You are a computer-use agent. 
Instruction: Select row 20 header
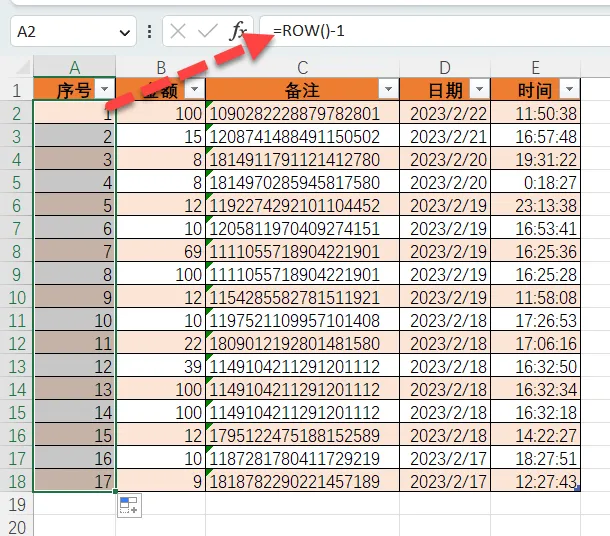(x=16, y=527)
